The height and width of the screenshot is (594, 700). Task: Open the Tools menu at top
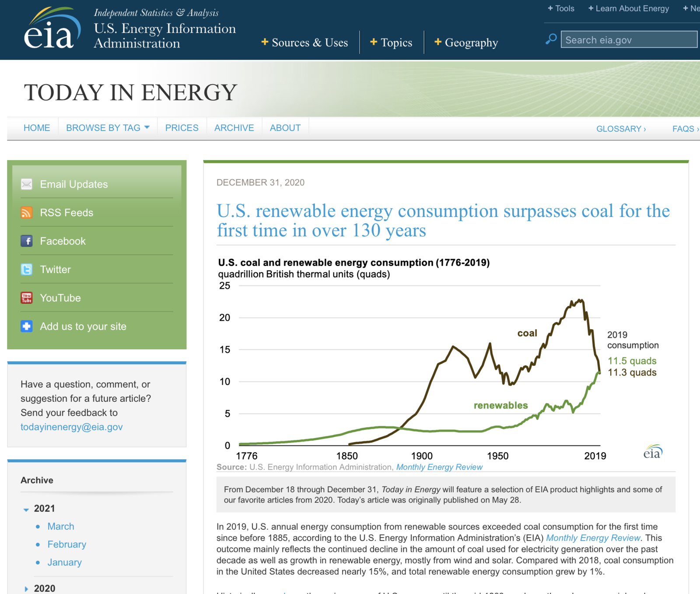[x=561, y=8]
